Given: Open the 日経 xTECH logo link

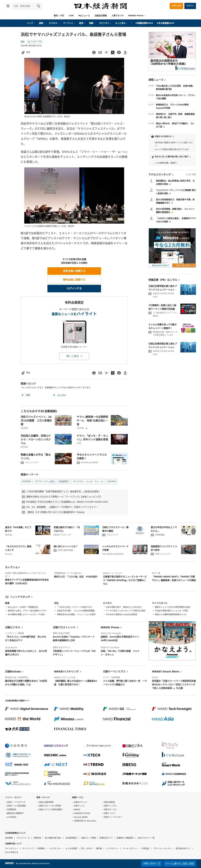Looking at the screenshot, I should (92, 755).
